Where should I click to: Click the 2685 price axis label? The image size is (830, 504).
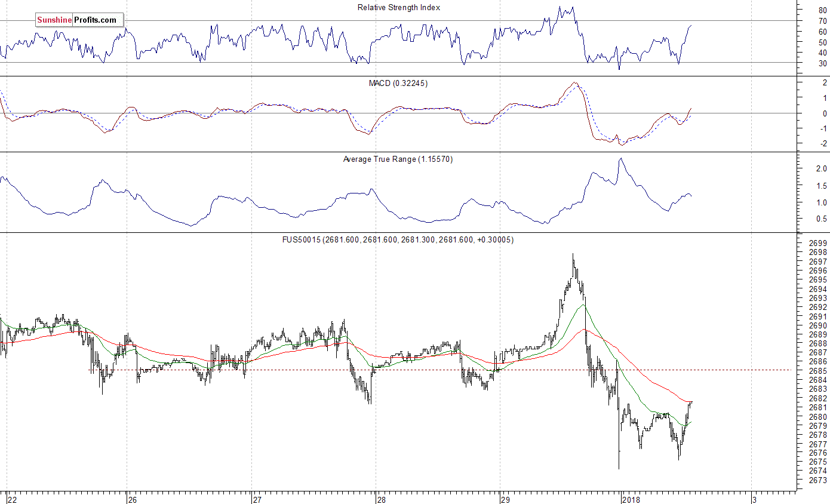[818, 370]
